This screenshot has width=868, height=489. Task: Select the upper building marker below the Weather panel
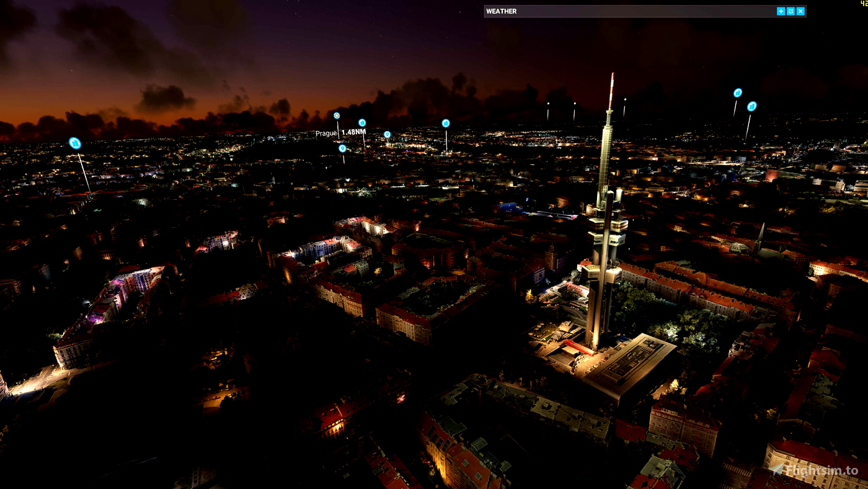(738, 92)
